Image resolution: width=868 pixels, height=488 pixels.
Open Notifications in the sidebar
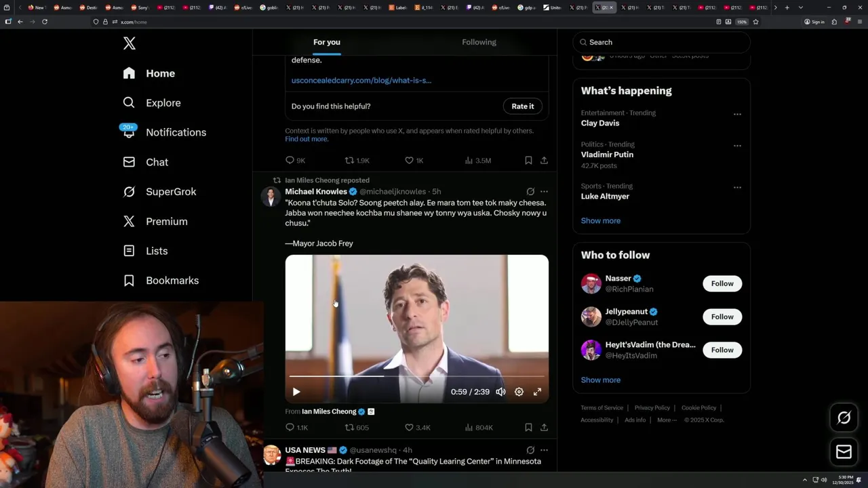click(x=164, y=132)
